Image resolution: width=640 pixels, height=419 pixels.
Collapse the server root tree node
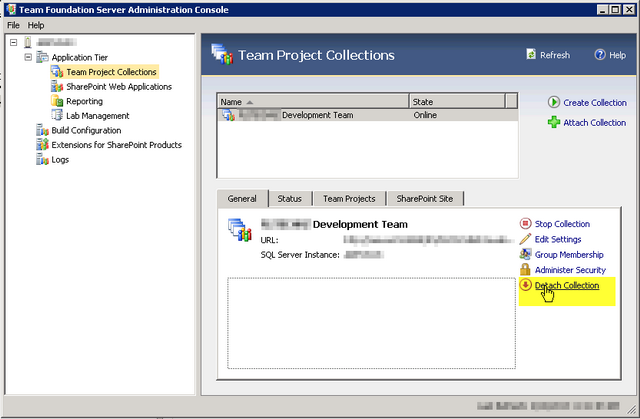coord(13,42)
